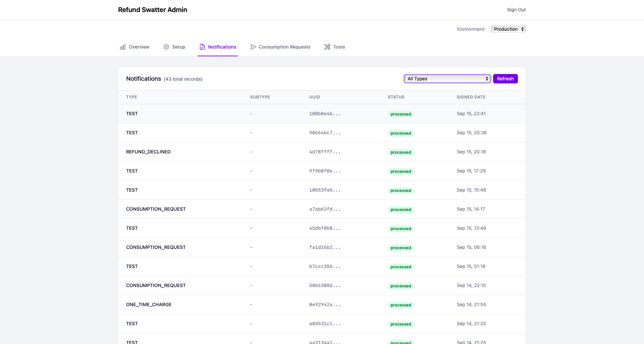Viewport: 644px width, 344px height.
Task: Click the Setup gear icon
Action: coord(166,47)
